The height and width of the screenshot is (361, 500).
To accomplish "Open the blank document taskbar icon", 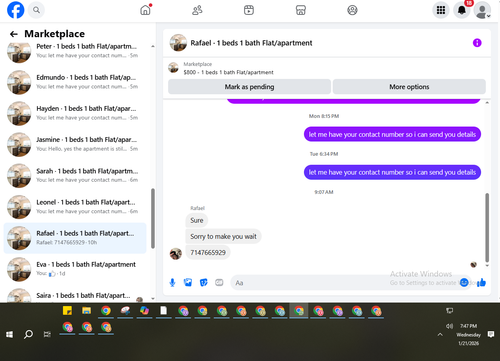I will point(163,311).
